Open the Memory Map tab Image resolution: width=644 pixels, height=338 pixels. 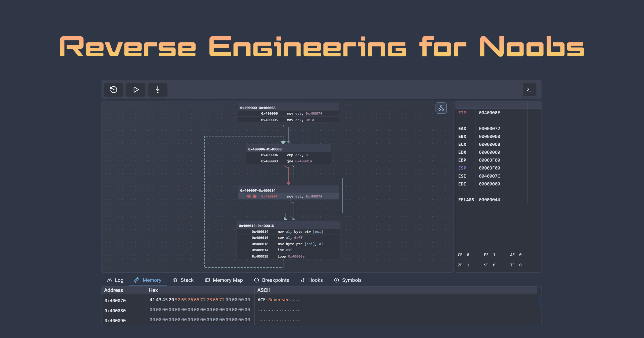click(224, 280)
